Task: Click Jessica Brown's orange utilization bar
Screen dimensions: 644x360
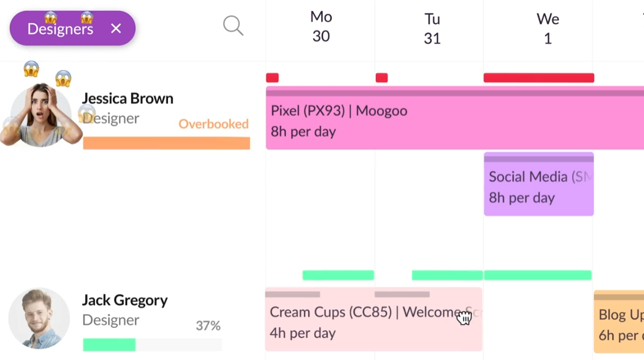Action: click(166, 143)
